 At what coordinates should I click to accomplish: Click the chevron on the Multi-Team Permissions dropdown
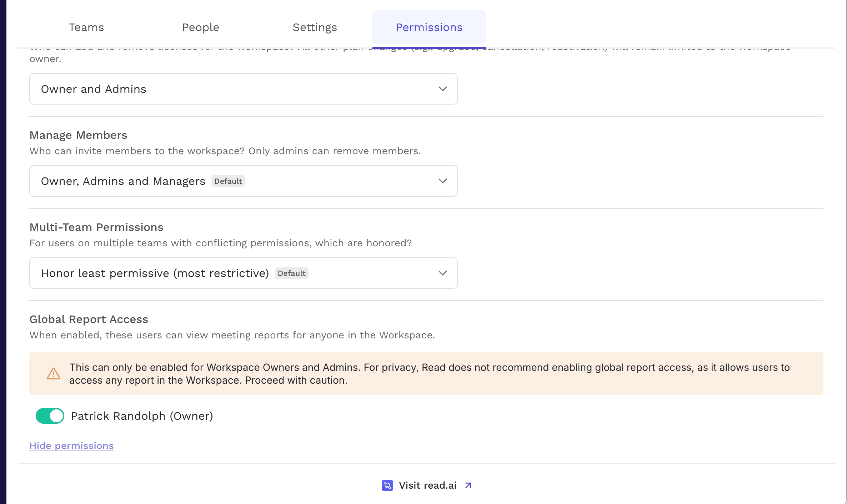442,273
